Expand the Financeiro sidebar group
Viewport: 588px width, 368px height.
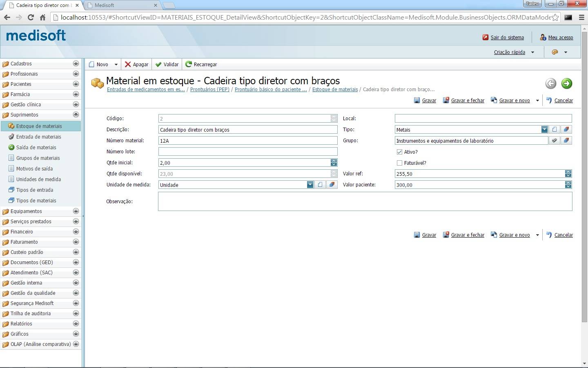click(x=76, y=231)
